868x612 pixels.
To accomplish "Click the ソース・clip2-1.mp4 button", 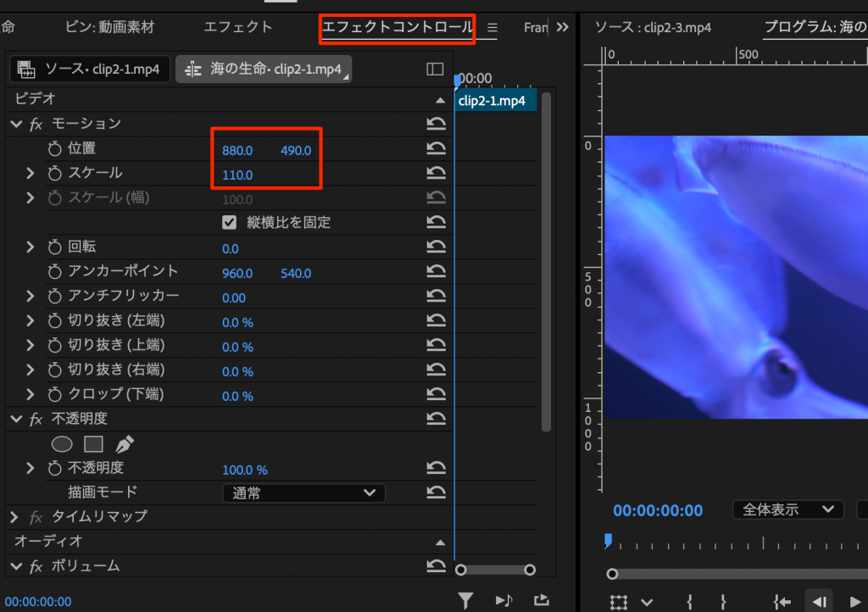I will pyautogui.click(x=89, y=69).
